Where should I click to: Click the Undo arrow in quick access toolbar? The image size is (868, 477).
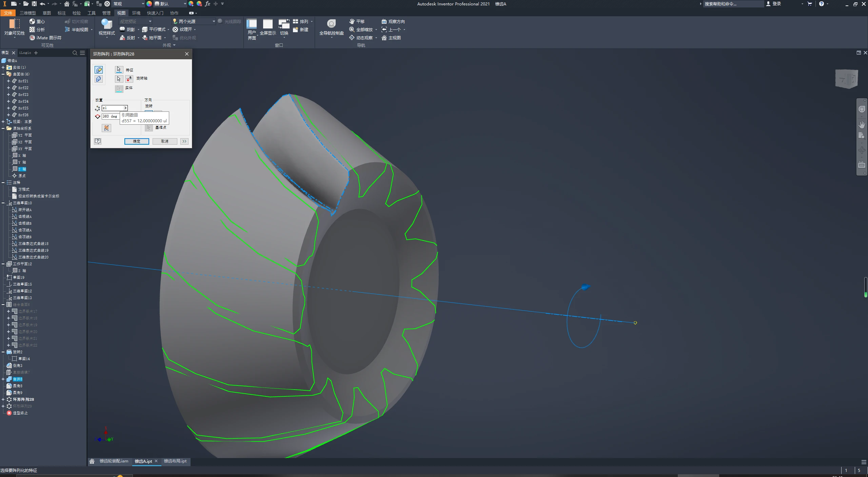[x=42, y=4]
